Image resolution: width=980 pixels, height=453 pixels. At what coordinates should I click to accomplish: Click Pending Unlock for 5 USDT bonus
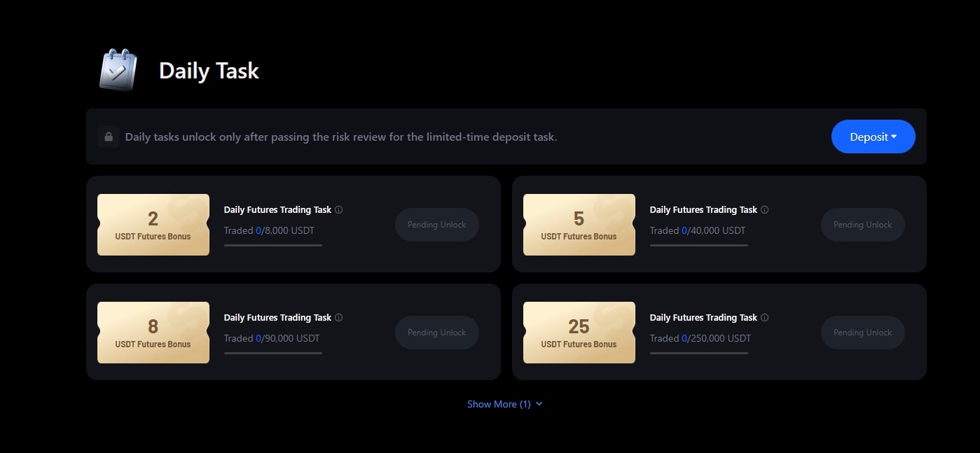click(x=862, y=225)
